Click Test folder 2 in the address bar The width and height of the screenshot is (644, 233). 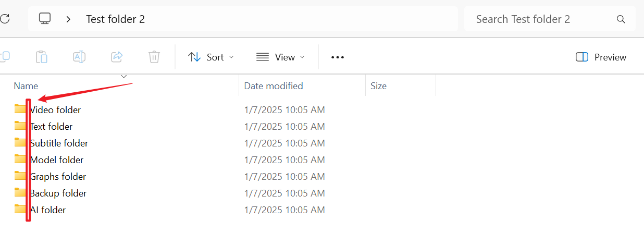(115, 19)
